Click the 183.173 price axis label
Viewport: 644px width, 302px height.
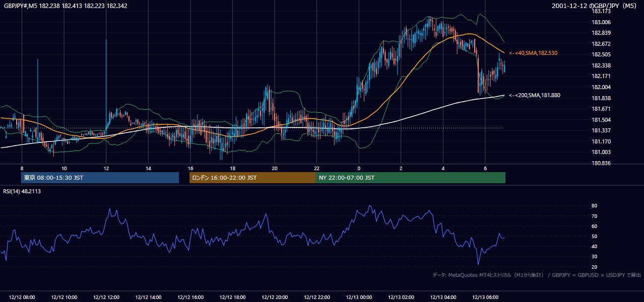tap(601, 11)
